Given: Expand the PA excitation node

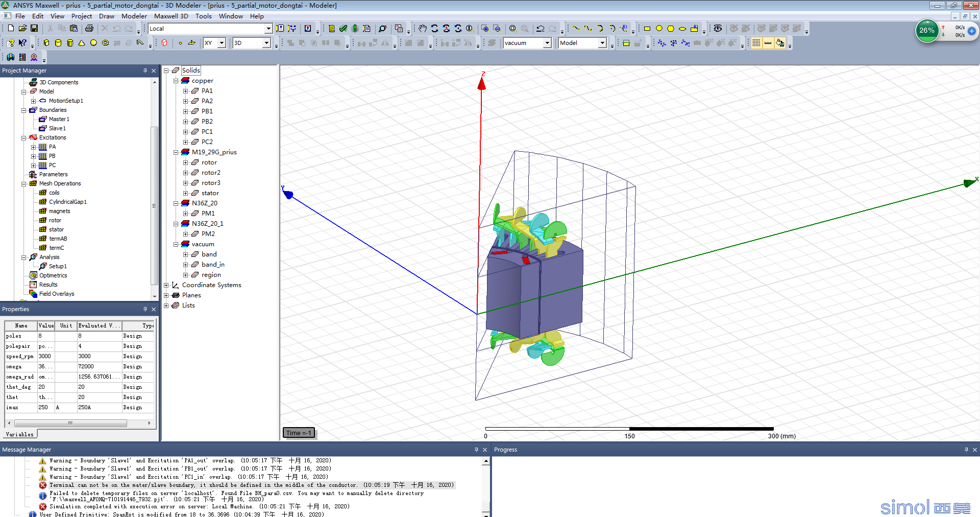Looking at the screenshot, I should [33, 147].
